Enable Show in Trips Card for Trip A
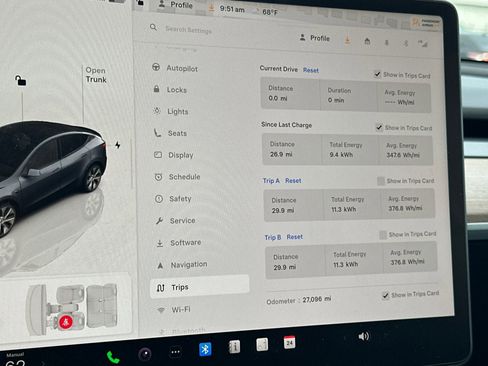 pos(381,181)
